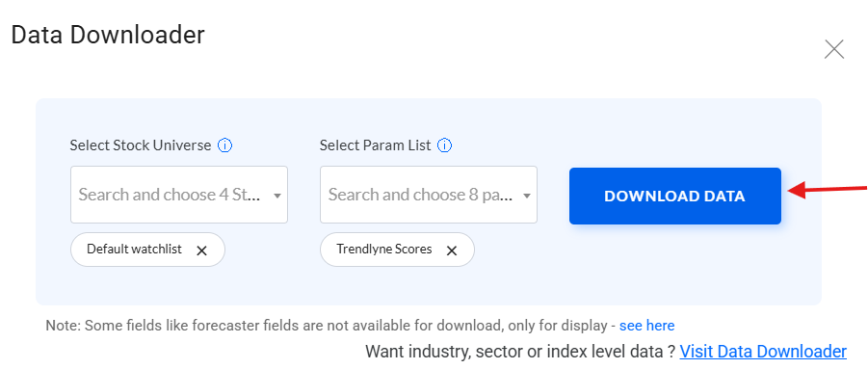Click the 'Want industry, sector' text
The height and width of the screenshot is (369, 868).
tap(520, 352)
